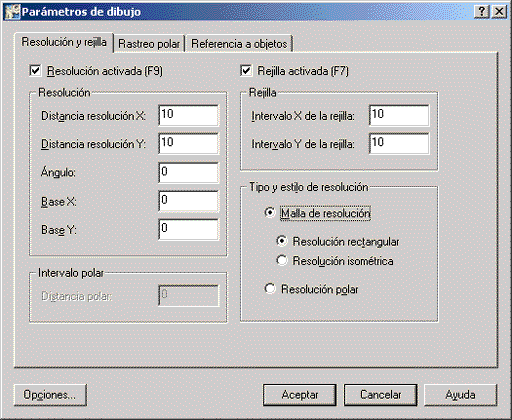Click the Ángulo input field
Image resolution: width=512 pixels, height=420 pixels.
coord(188,173)
